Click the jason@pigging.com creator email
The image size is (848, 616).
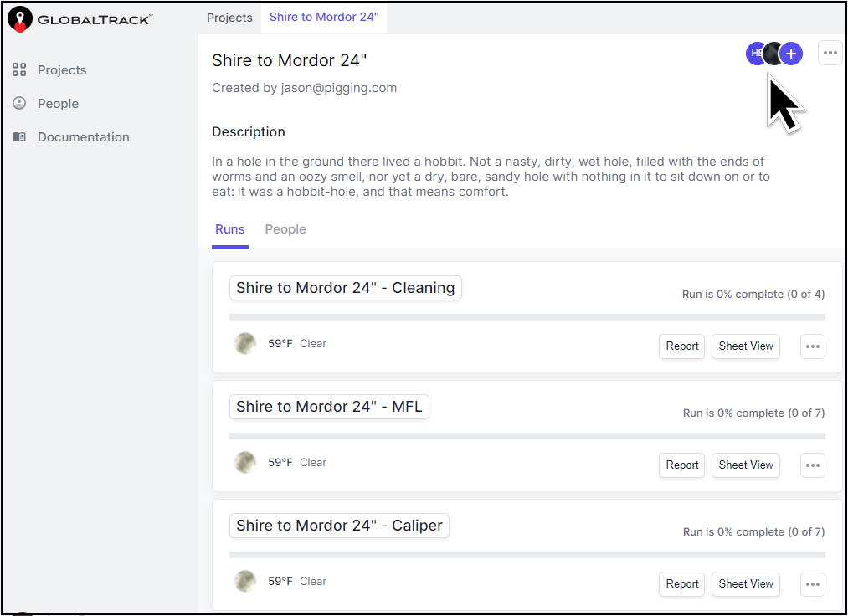click(339, 88)
